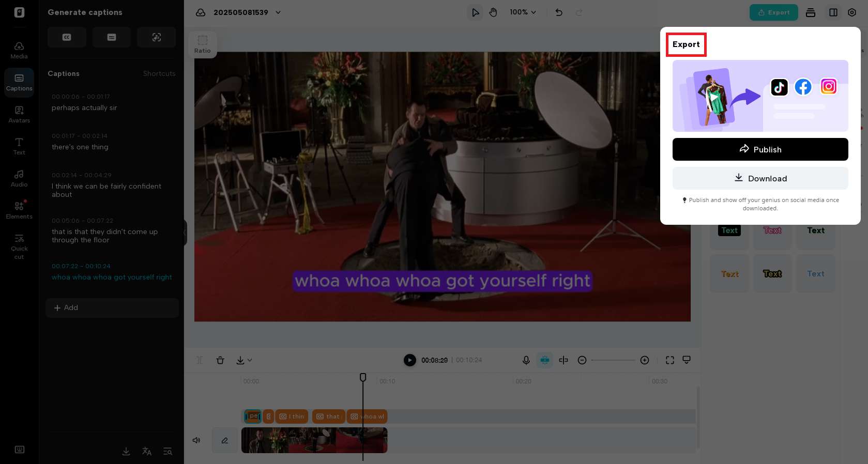Select the video clip thumbnail on the timeline

pyautogui.click(x=314, y=440)
